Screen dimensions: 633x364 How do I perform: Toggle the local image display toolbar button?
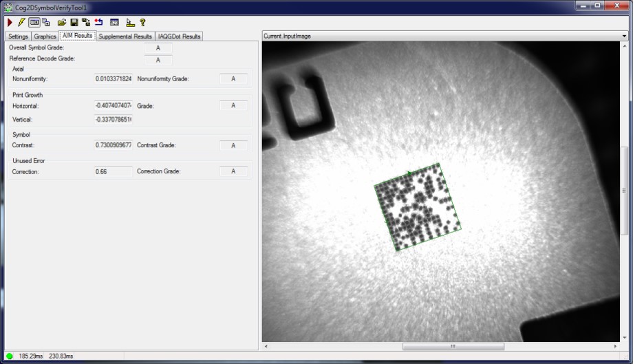(x=34, y=23)
